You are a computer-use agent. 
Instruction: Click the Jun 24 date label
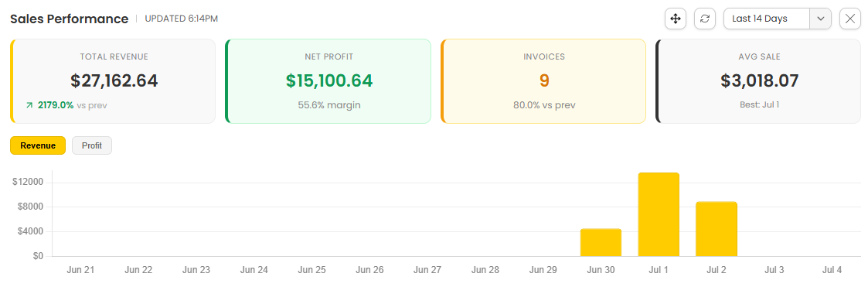tap(254, 271)
